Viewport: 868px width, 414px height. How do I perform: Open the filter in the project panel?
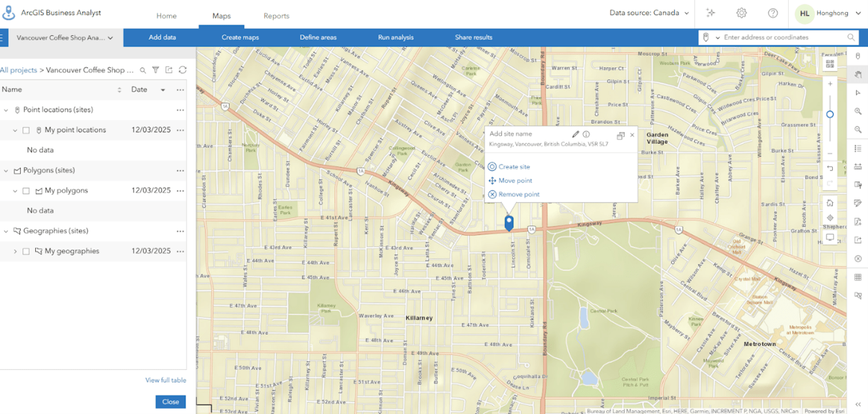coord(155,70)
